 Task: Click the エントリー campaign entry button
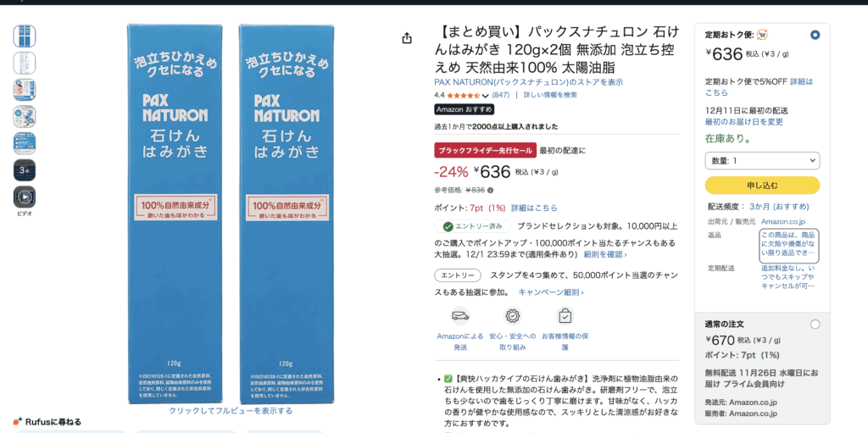458,275
